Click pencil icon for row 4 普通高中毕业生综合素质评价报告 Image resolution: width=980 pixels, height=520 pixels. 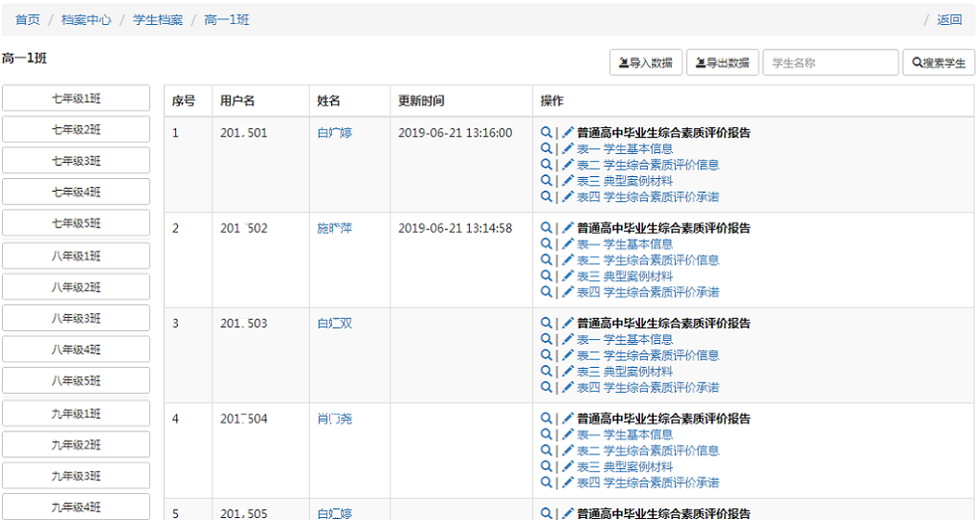point(568,419)
